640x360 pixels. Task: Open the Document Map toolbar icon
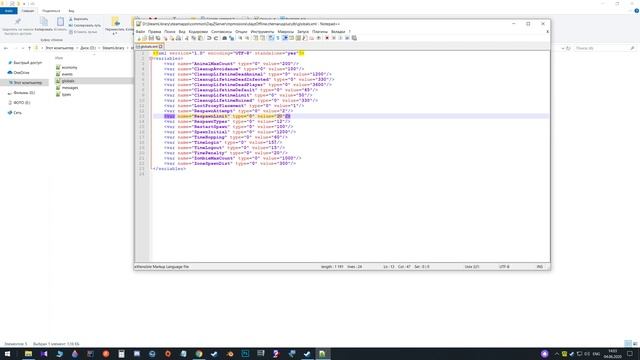click(298, 38)
